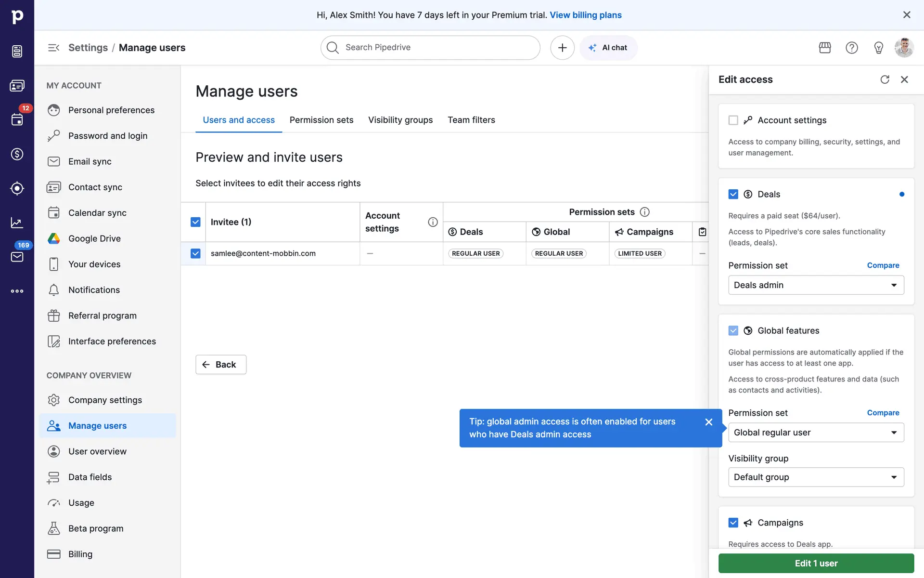Click the quick add plus button
This screenshot has height=578, width=924.
[562, 48]
